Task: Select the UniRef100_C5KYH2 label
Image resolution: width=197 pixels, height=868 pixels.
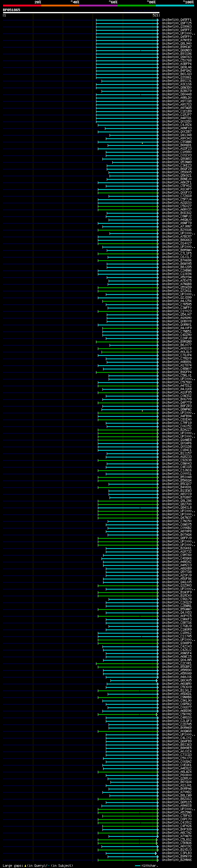Action: point(176,714)
